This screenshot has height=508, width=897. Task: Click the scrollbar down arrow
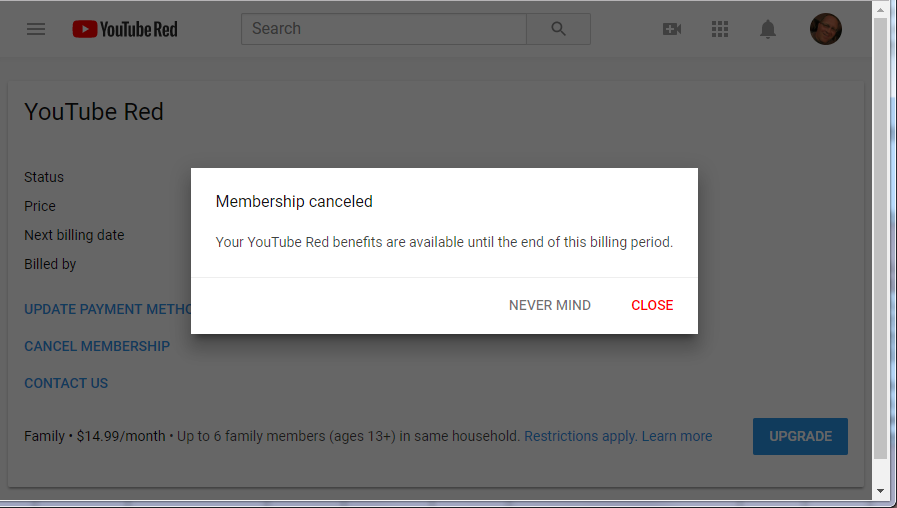880,491
